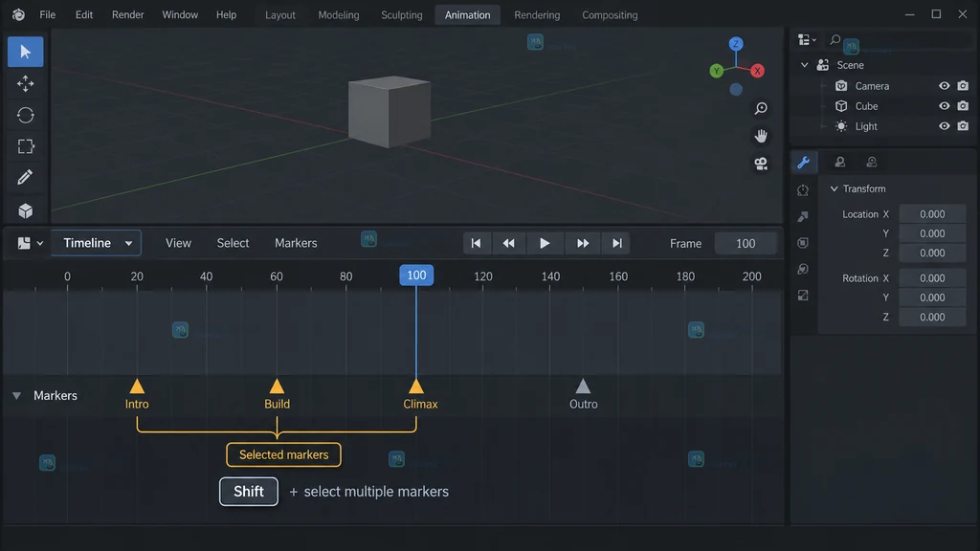This screenshot has height=551, width=980.
Task: Open the Edit menu
Action: tap(84, 15)
